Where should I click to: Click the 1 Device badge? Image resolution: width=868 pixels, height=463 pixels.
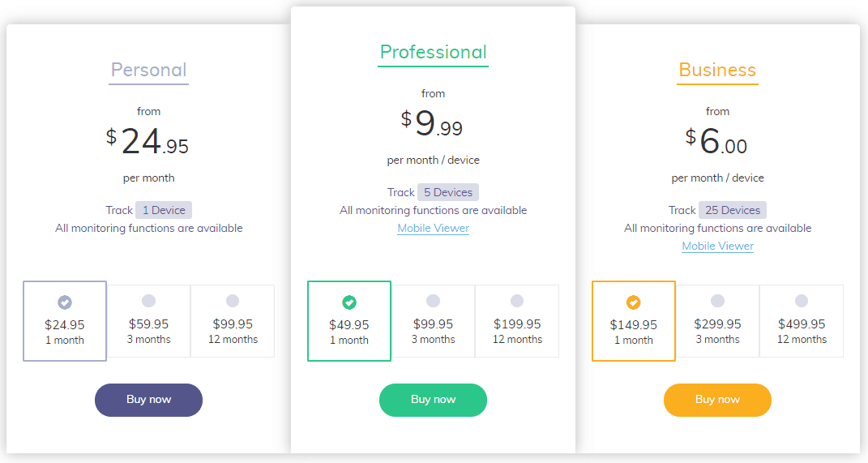[164, 211]
